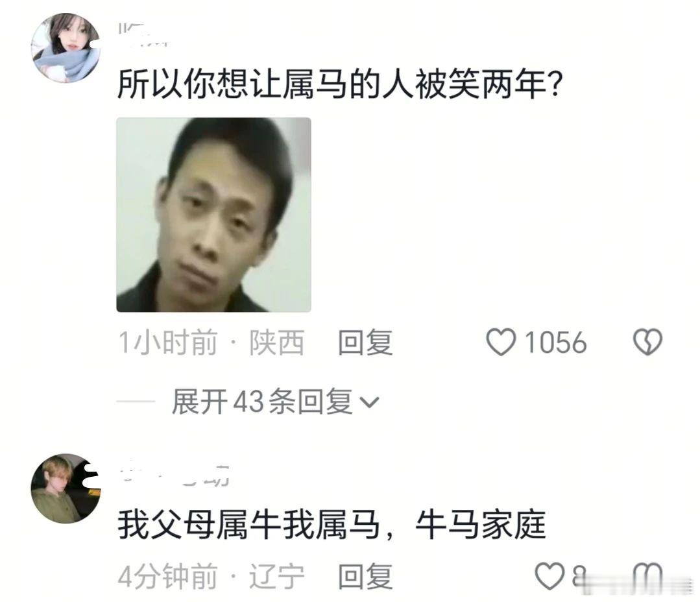
Task: Like the comment with 1056 likes
Action: (x=501, y=343)
